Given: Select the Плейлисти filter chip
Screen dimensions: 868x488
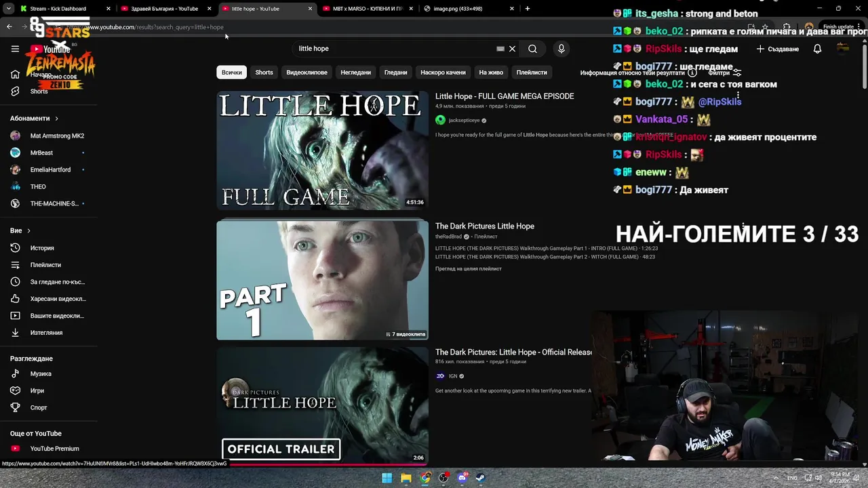Looking at the screenshot, I should pos(532,73).
